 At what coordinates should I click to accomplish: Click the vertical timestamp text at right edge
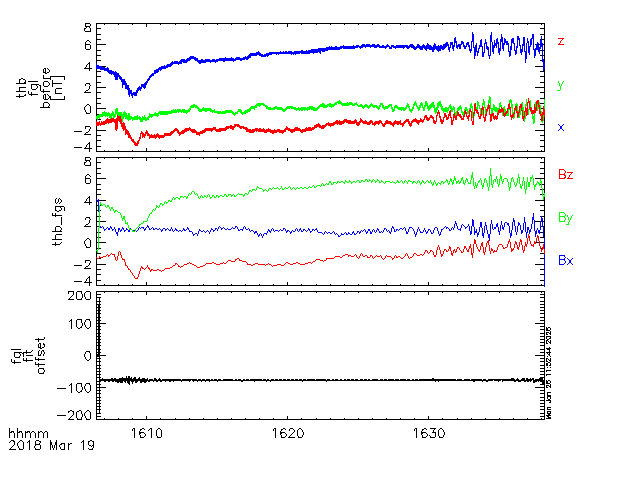[x=549, y=373]
